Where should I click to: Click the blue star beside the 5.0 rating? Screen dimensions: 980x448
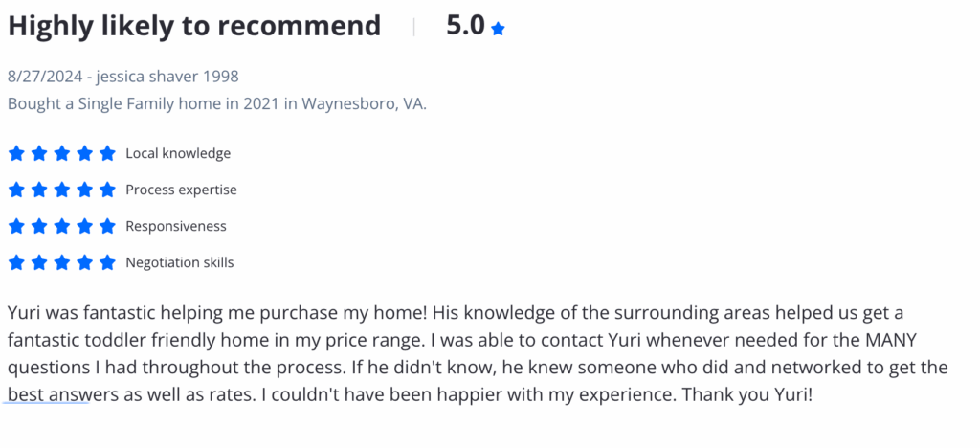498,29
